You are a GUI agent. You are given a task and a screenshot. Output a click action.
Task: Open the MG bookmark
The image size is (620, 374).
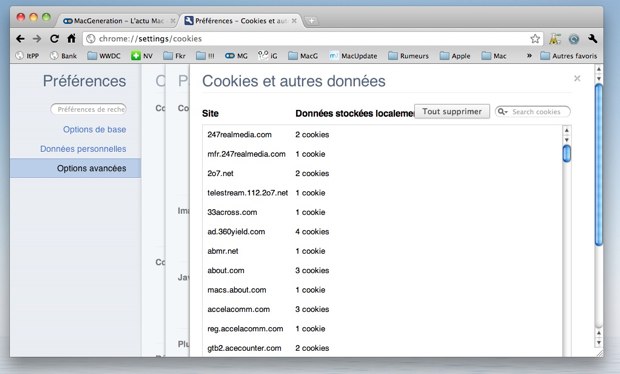pos(236,56)
